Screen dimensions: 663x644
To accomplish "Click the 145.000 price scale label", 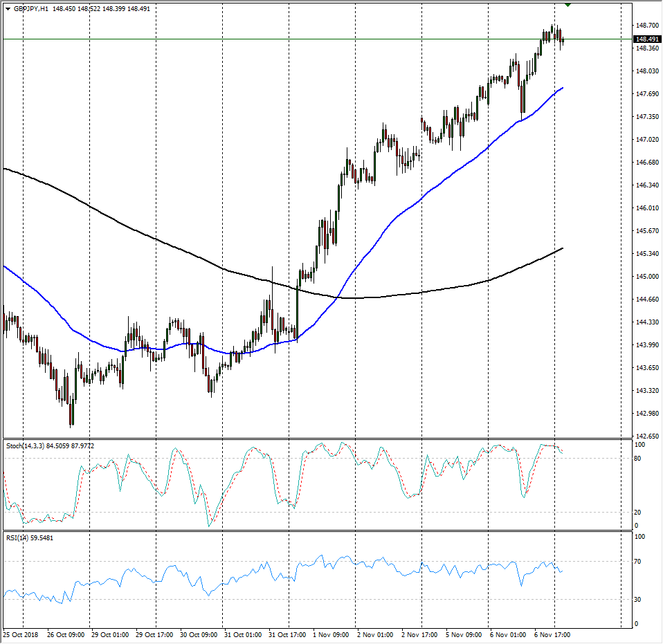I will (x=648, y=277).
